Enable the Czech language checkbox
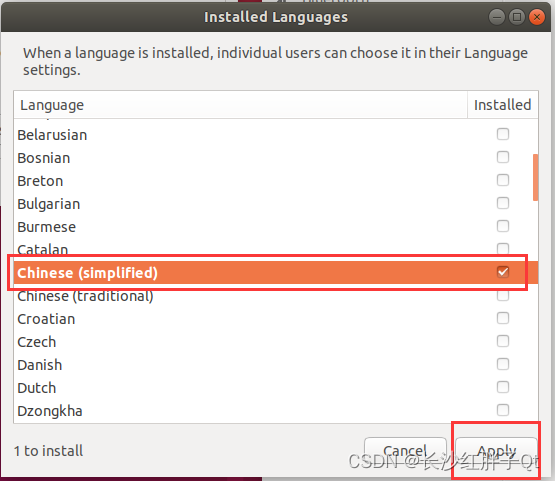Screen dimensions: 555x481 (x=503, y=341)
